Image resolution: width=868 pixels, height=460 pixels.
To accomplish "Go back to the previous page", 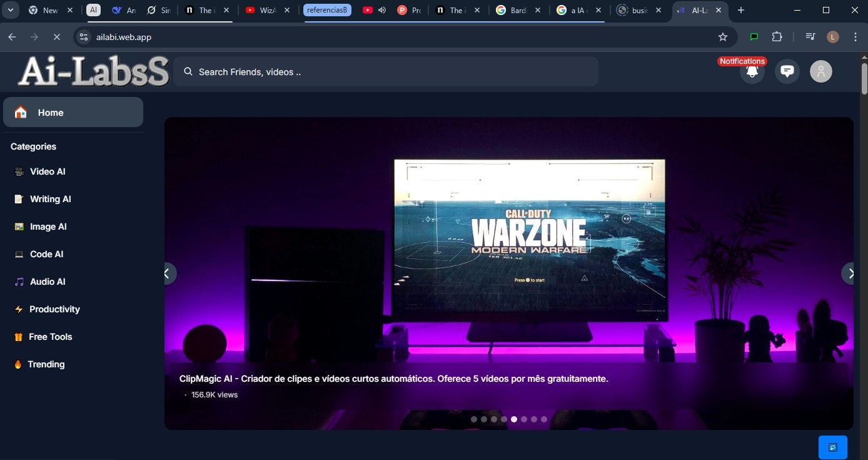I will pyautogui.click(x=11, y=37).
